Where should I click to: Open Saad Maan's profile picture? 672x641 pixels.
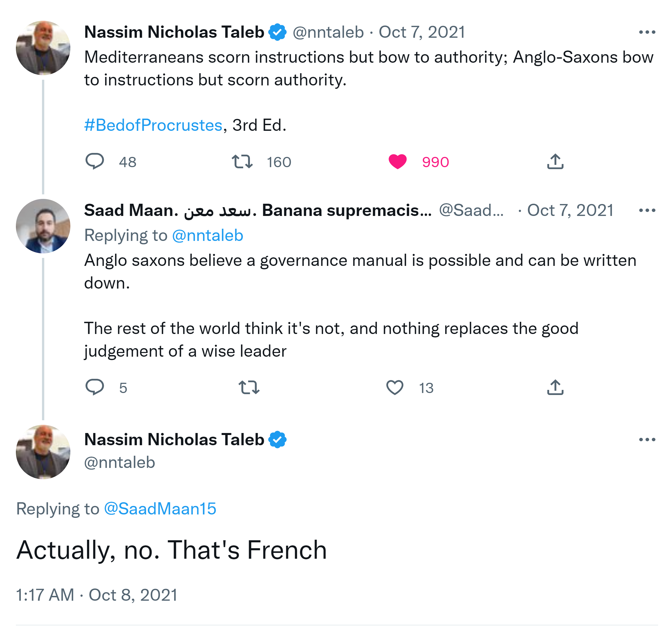[x=43, y=226]
